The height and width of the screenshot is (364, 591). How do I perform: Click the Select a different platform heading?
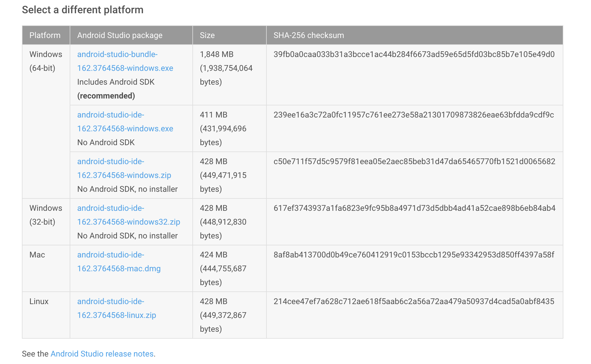(83, 10)
